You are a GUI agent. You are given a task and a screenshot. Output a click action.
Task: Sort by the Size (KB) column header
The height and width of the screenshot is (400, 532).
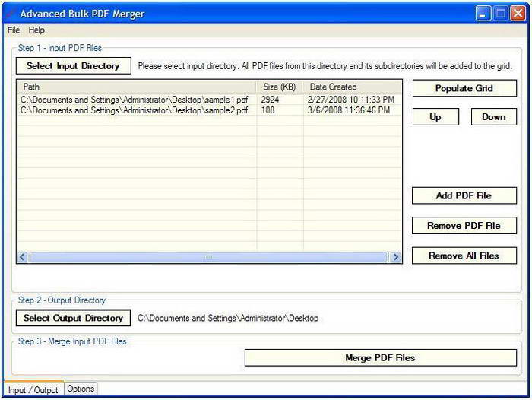coord(280,87)
